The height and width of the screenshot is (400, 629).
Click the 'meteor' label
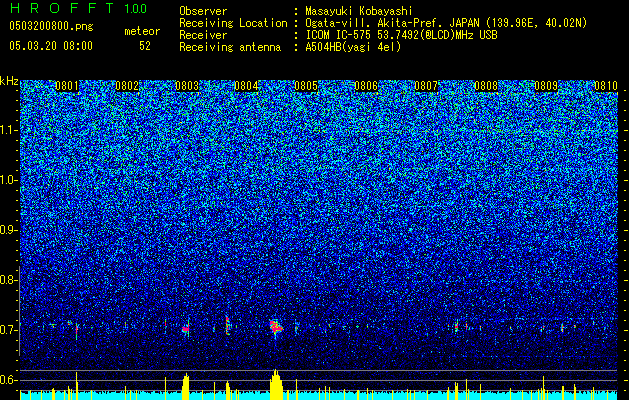click(x=142, y=31)
